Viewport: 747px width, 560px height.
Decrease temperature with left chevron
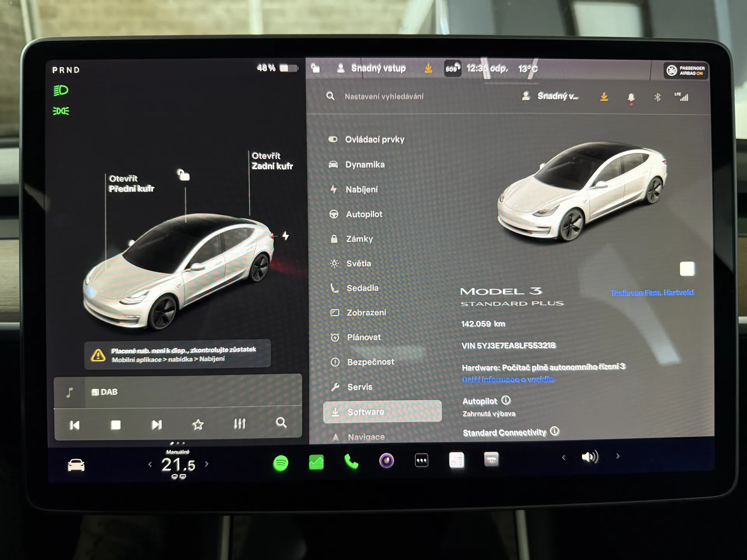point(150,464)
